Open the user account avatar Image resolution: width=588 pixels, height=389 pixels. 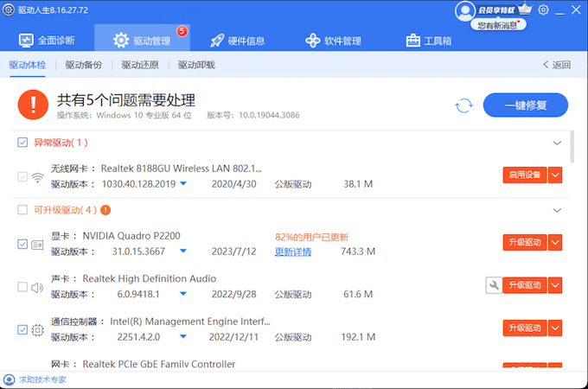pyautogui.click(x=465, y=11)
